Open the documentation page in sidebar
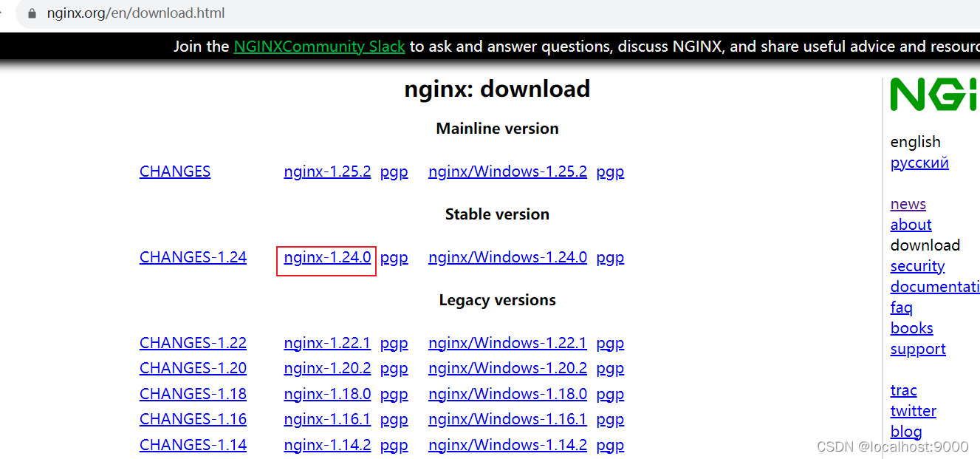This screenshot has width=980, height=459. tap(935, 287)
